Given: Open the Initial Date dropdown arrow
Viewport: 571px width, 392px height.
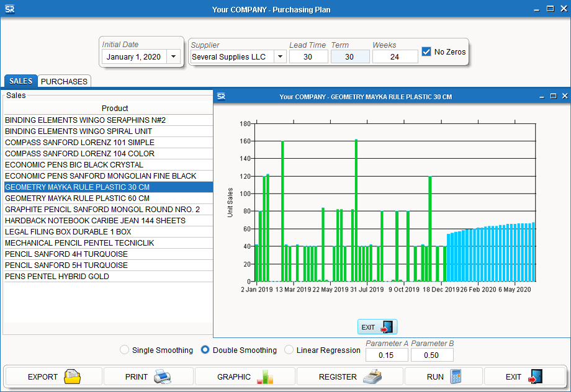Looking at the screenshot, I should click(x=173, y=57).
